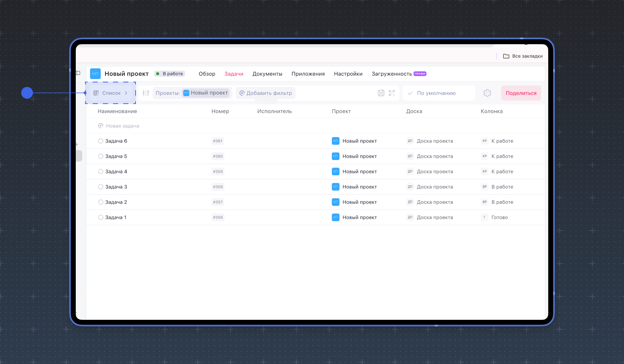Click the plus icon beside Новая задача

click(x=101, y=126)
